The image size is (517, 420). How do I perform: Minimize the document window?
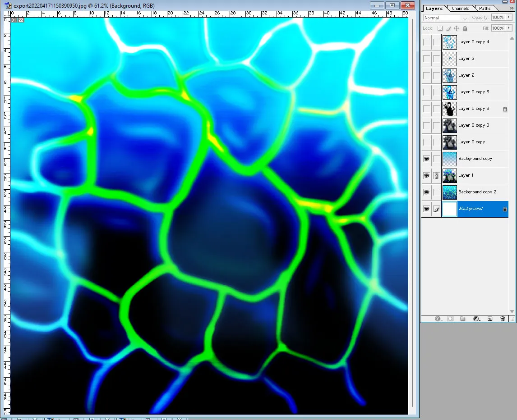[377, 5]
